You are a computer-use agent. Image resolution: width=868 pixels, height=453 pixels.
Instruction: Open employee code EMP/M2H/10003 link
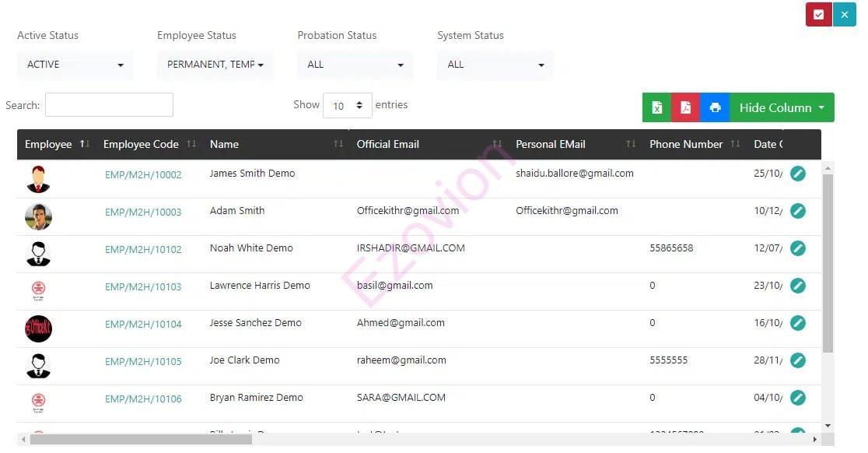[143, 212]
